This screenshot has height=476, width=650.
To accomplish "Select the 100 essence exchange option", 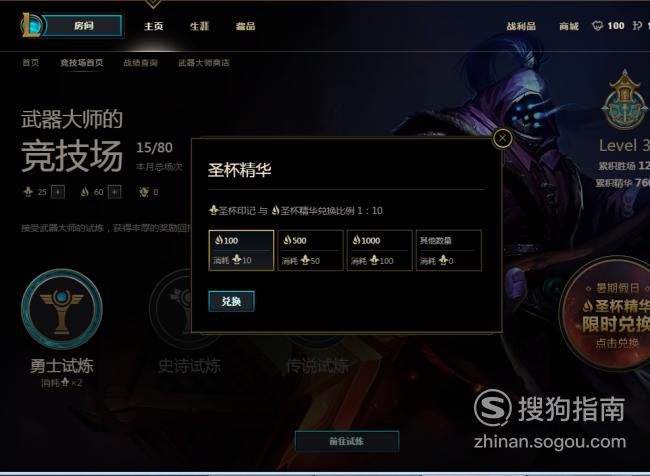I will pos(241,250).
